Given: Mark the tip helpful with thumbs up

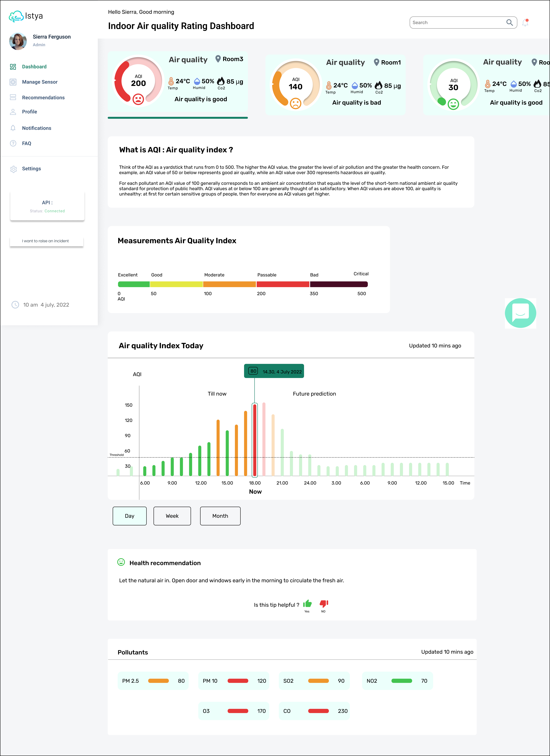Looking at the screenshot, I should [x=307, y=604].
